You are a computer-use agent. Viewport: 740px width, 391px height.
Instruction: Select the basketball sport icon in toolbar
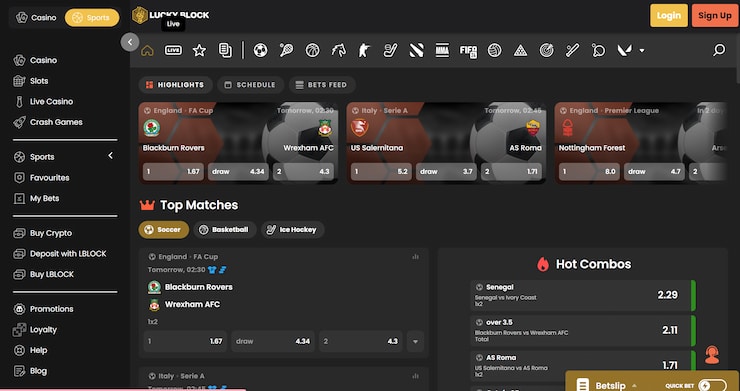point(312,50)
